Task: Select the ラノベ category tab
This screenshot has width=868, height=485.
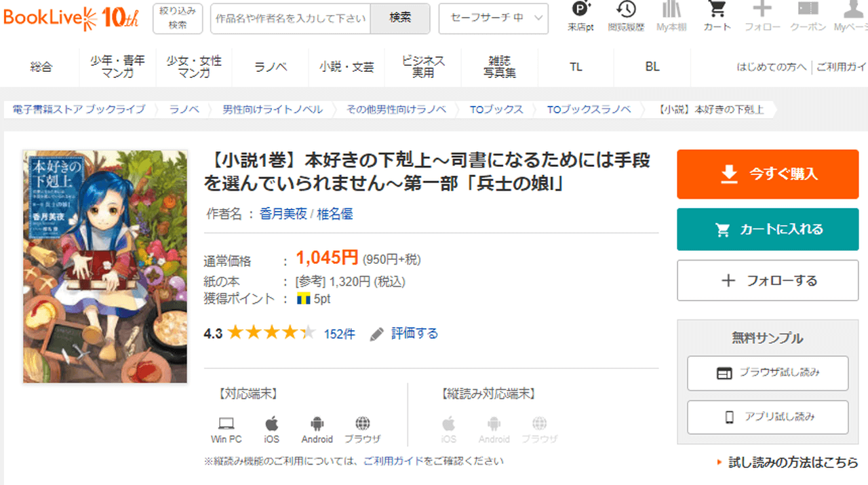Action: (x=271, y=67)
